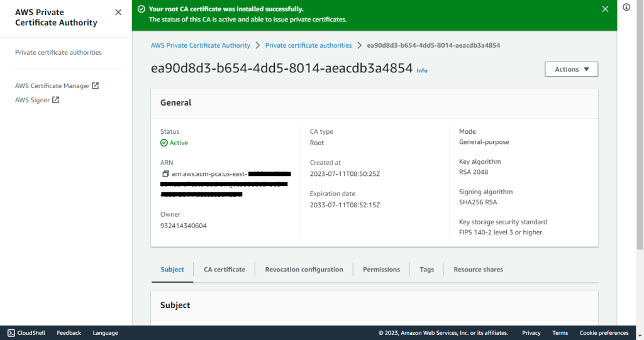Click the Created at value 2023-07-11T08:50:25Z
Viewport: 644px width, 340px height.
[x=345, y=173]
